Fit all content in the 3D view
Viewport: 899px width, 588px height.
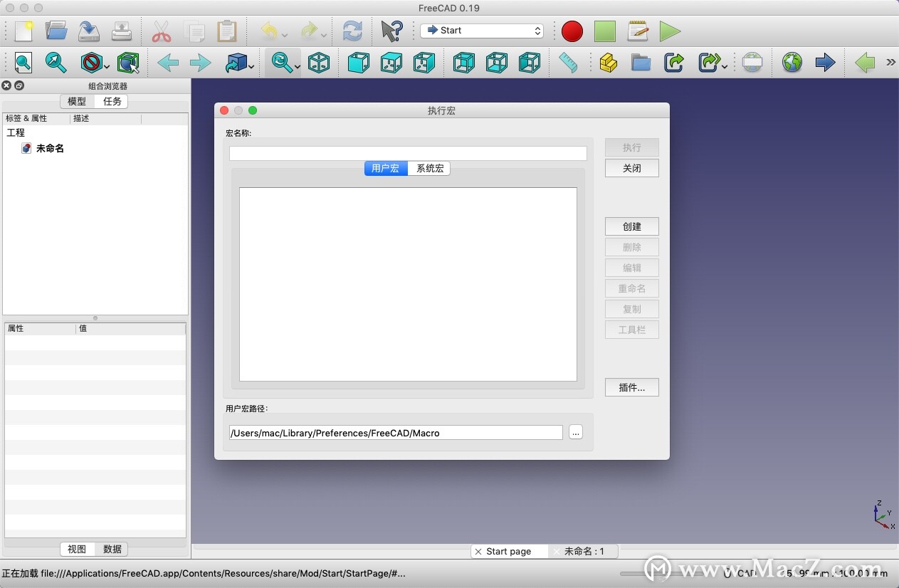point(23,63)
